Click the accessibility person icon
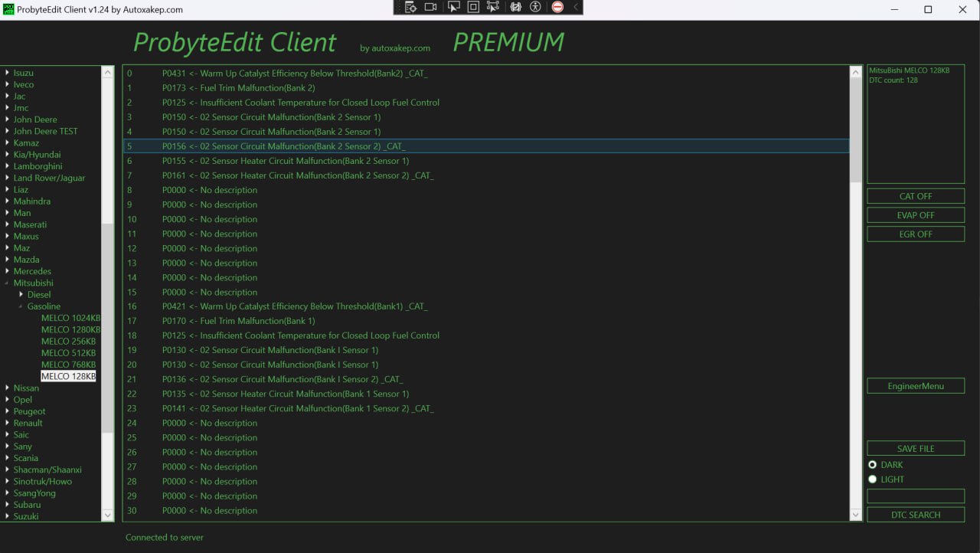Screen dimensions: 980x553 [x=535, y=7]
